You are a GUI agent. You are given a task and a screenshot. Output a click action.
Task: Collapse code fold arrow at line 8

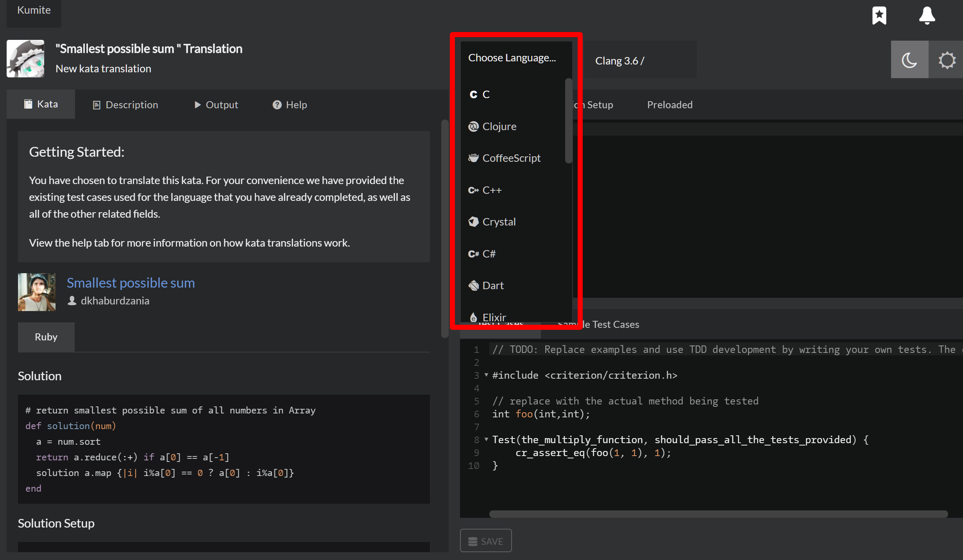click(486, 439)
